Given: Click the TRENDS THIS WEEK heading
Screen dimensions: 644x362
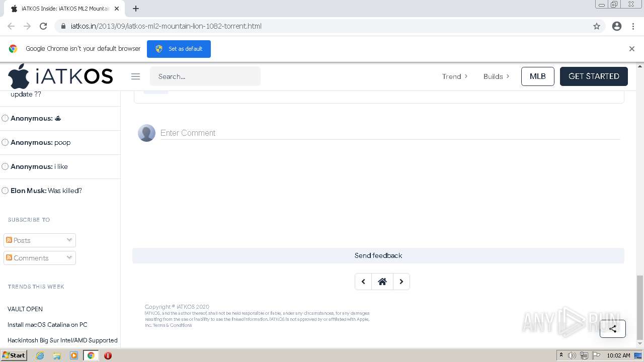Looking at the screenshot, I should pos(36,287).
